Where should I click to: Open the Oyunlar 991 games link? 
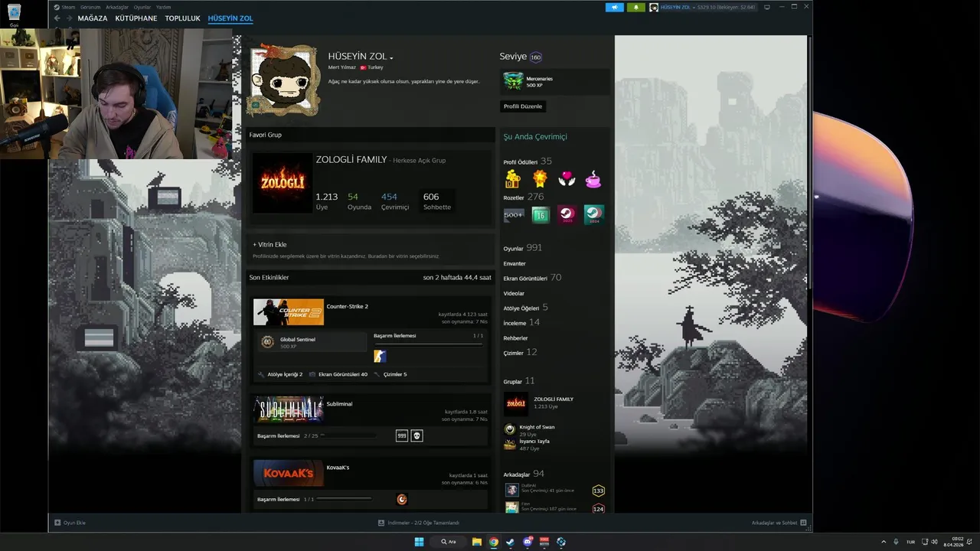coord(523,248)
